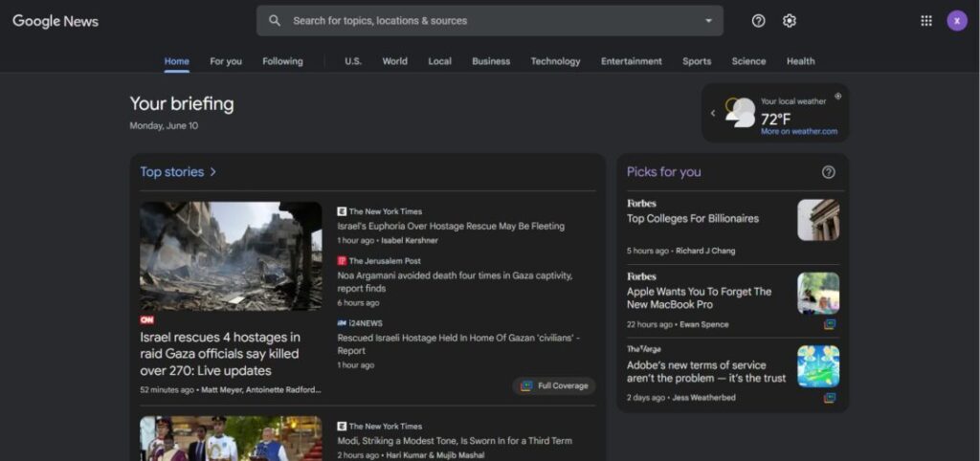Image resolution: width=980 pixels, height=461 pixels.
Task: Click the Hari Kumar & Mujib Mashal byline
Action: click(434, 455)
